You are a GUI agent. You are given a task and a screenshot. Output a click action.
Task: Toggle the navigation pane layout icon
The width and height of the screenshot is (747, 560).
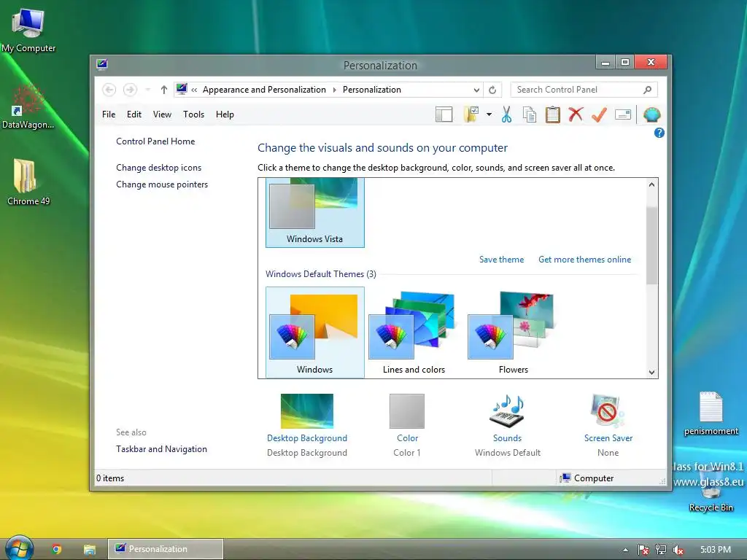(444, 114)
